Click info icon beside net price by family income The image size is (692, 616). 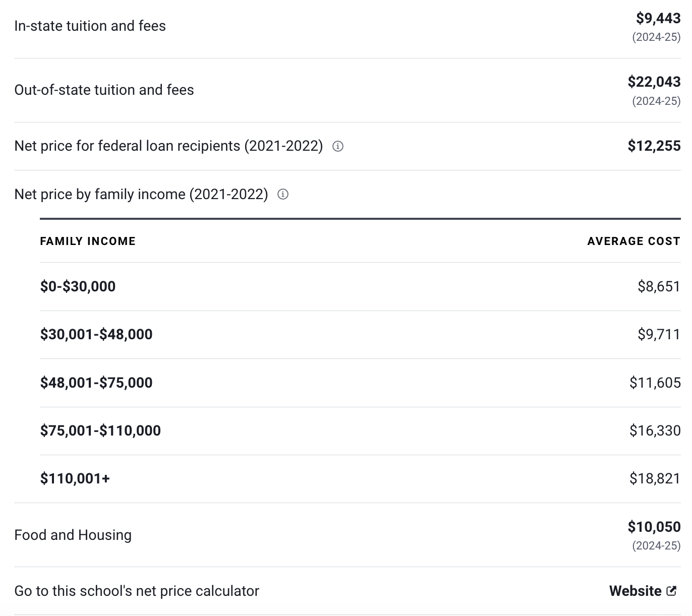pos(283,194)
